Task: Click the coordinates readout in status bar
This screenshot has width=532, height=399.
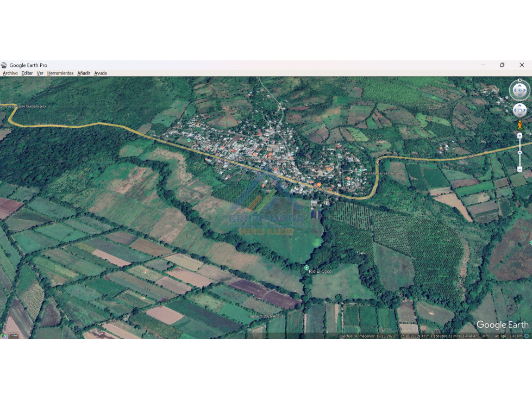Action: coord(430,336)
